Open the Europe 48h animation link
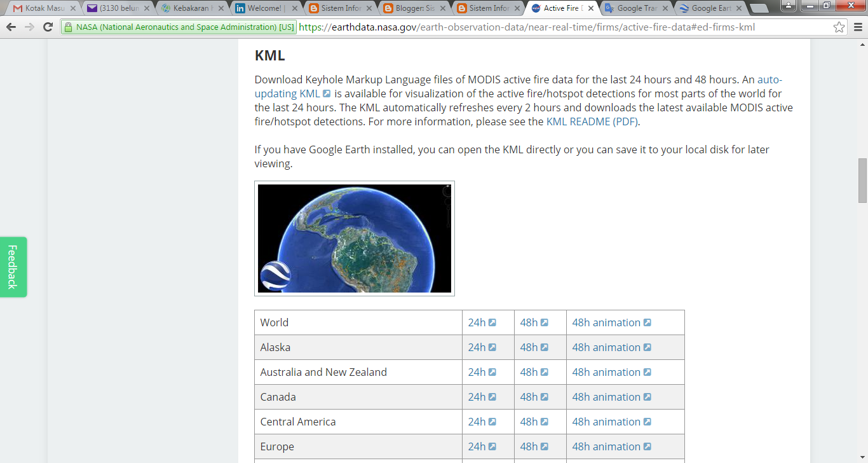 (611, 446)
